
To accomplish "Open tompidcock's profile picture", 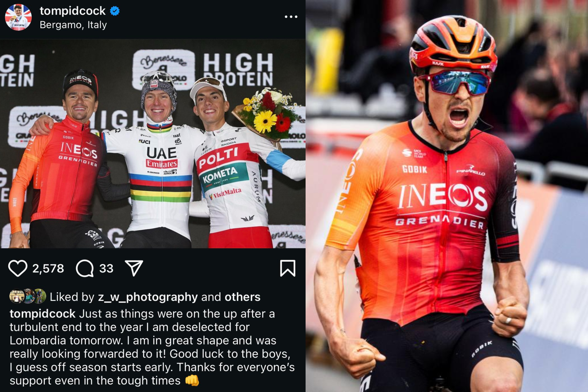I will (x=18, y=17).
